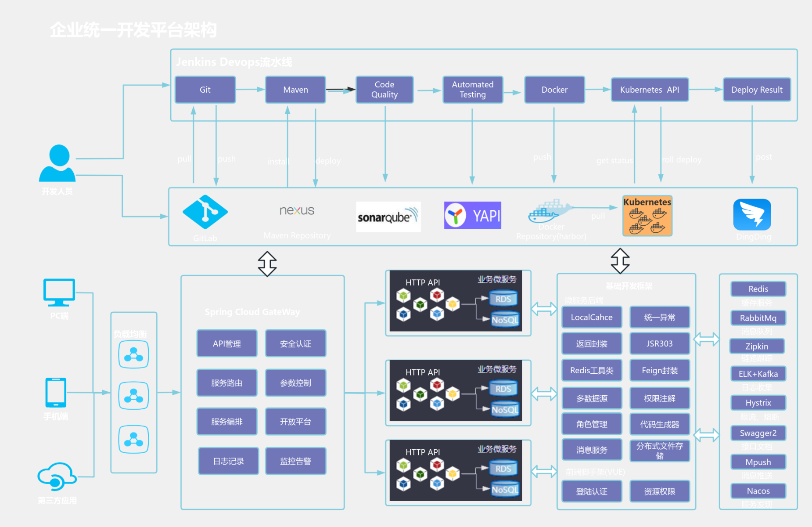Select the API管理 gateway block
Image resolution: width=812 pixels, height=527 pixels.
[x=226, y=343]
